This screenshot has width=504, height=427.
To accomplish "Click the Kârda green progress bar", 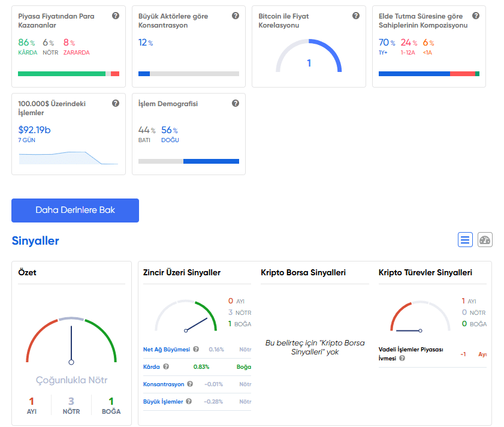I will [62, 74].
